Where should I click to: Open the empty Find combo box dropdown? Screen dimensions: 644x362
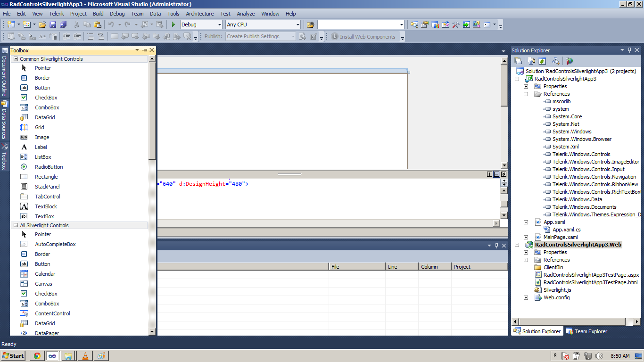[401, 25]
